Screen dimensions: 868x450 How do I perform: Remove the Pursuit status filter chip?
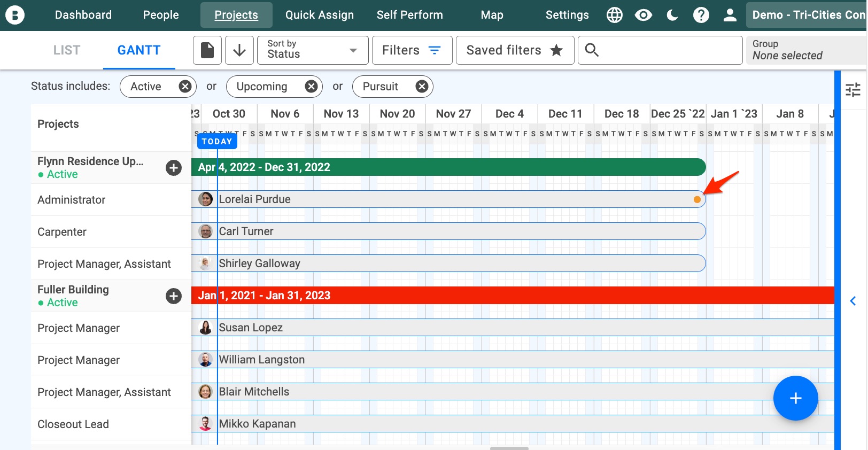click(422, 87)
